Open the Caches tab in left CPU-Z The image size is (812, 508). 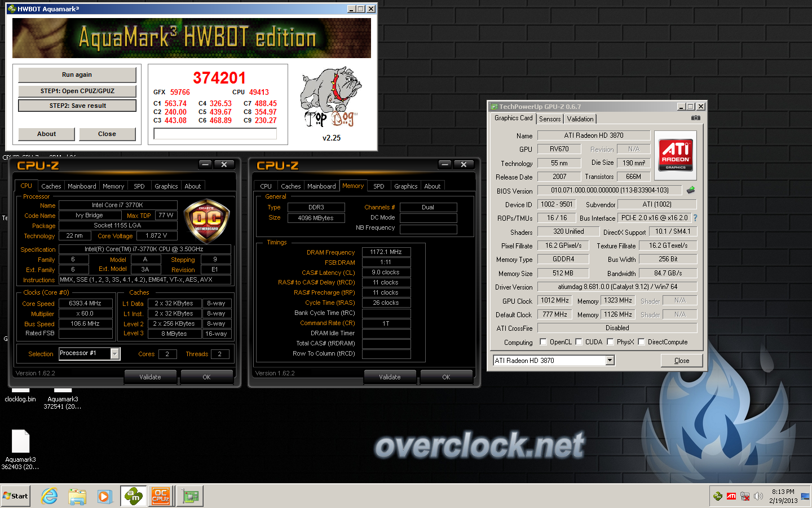(51, 186)
